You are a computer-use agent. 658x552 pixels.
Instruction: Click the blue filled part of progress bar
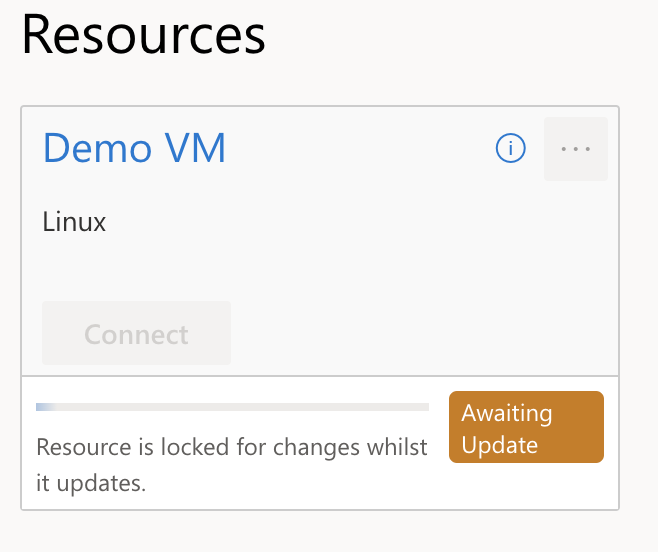coord(45,407)
